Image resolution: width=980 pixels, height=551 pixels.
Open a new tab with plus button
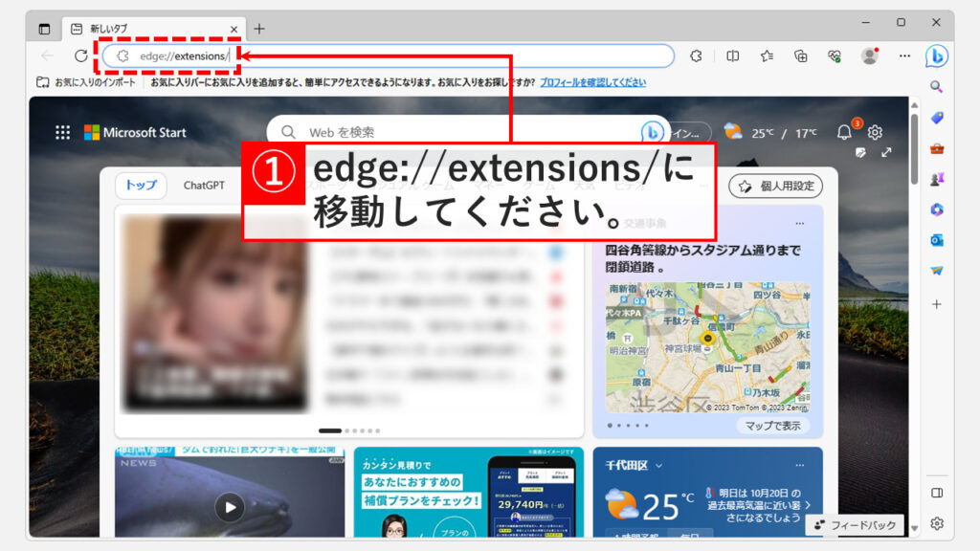click(259, 29)
